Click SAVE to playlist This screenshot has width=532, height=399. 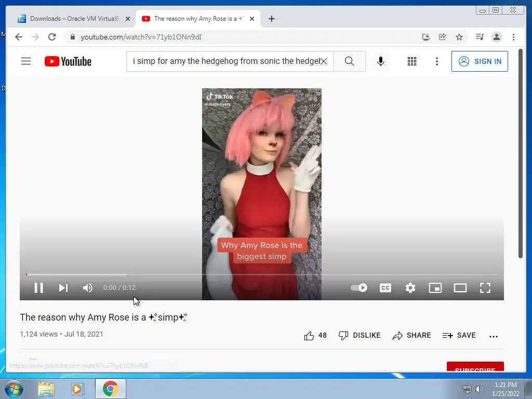[x=459, y=336]
